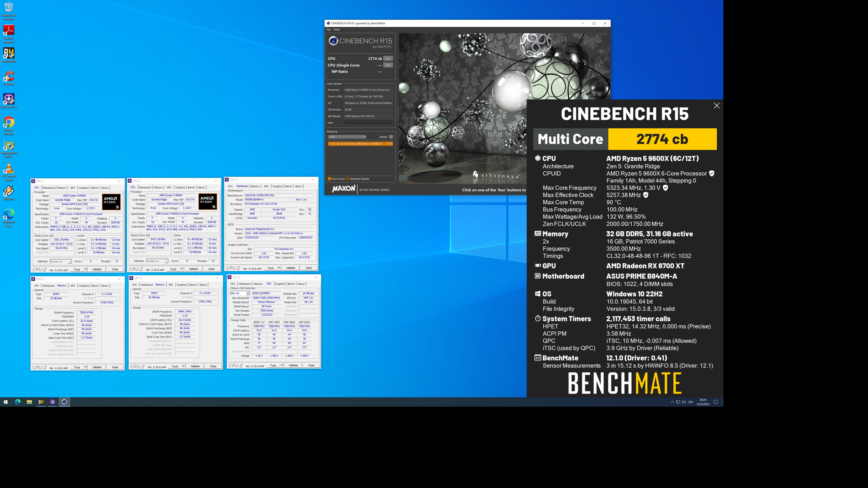The width and height of the screenshot is (868, 488).
Task: Run the multi-core CPU test in Cinebench
Action: pos(388,59)
